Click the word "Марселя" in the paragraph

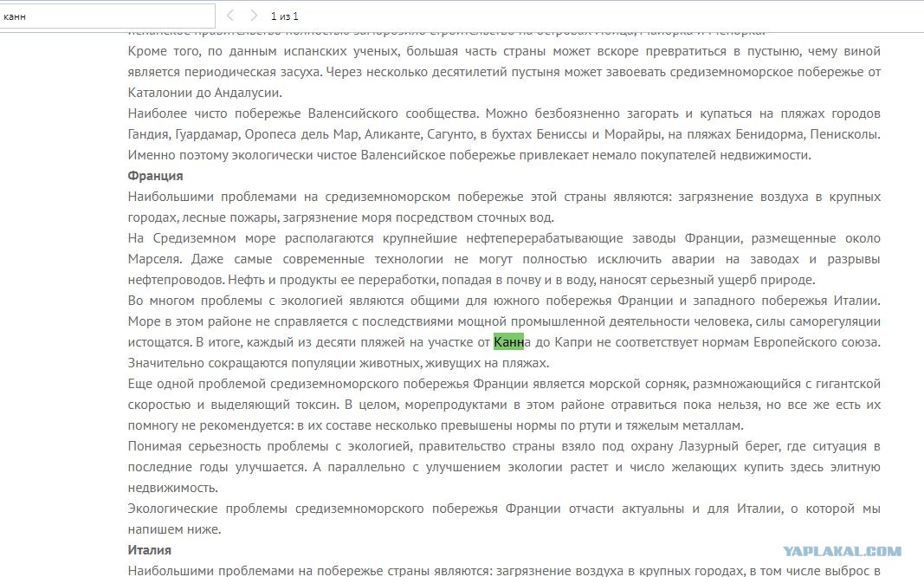pyautogui.click(x=155, y=259)
